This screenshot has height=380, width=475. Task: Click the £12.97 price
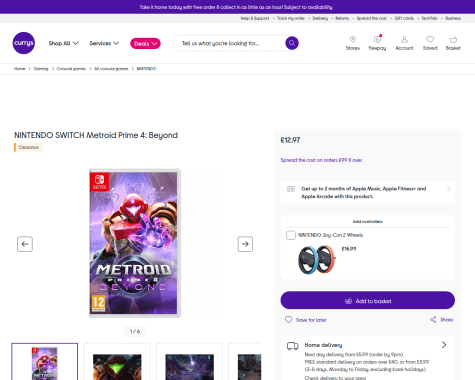coord(290,140)
